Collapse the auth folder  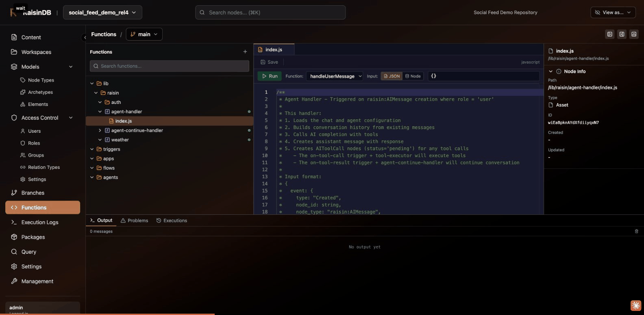coord(100,102)
